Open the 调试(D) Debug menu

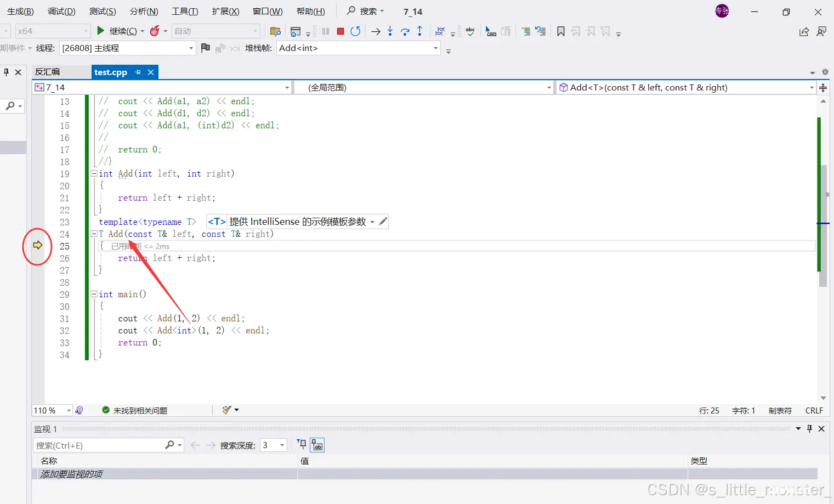61,12
